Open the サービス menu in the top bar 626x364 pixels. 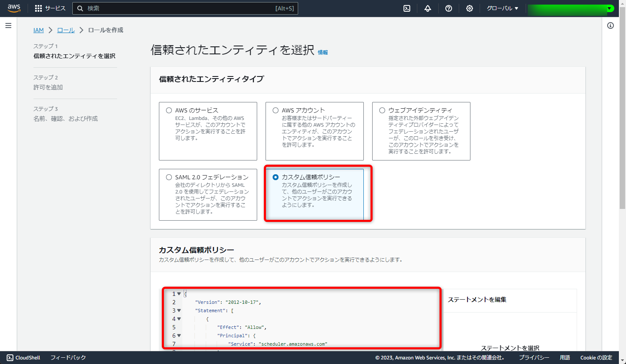pos(55,8)
